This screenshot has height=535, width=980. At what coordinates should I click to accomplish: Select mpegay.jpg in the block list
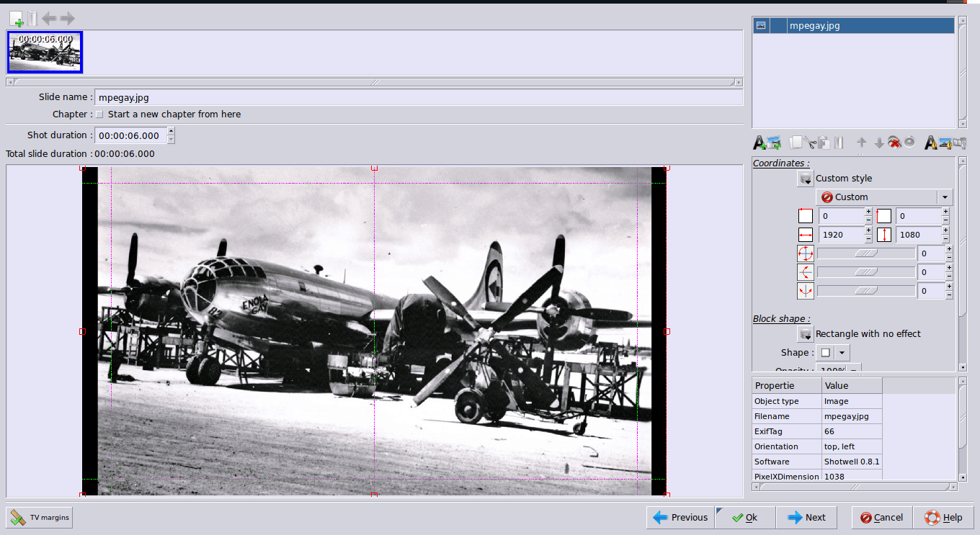(854, 26)
